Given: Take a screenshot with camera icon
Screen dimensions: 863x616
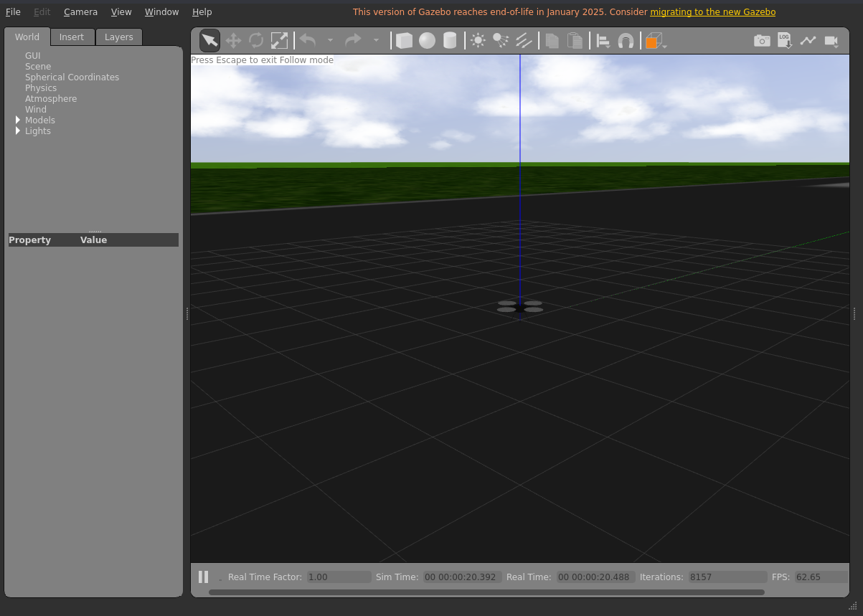Looking at the screenshot, I should (762, 41).
